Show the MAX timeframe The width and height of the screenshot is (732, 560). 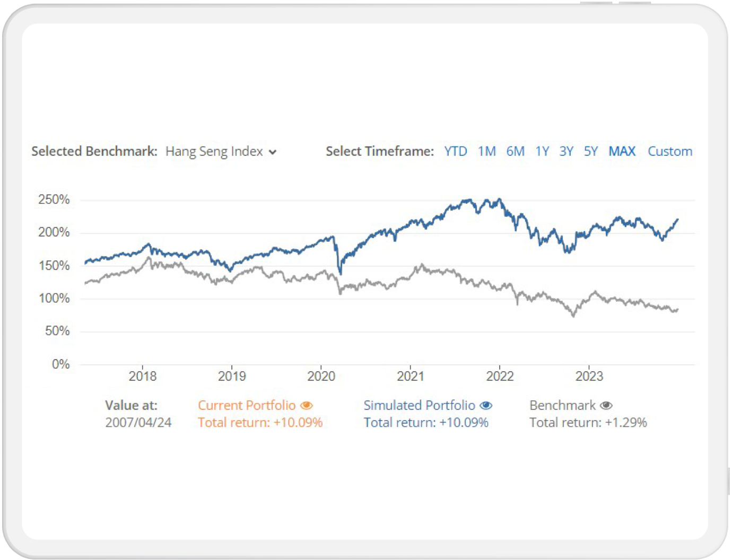point(622,151)
